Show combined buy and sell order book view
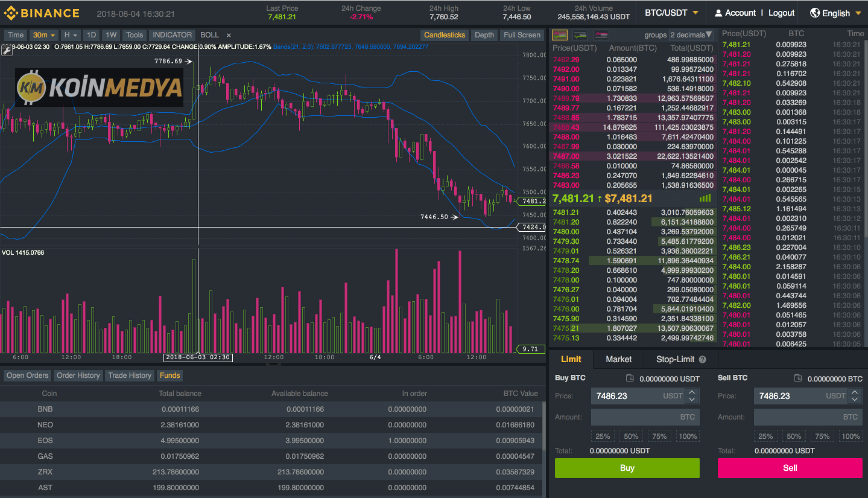868x498 pixels. [x=559, y=35]
